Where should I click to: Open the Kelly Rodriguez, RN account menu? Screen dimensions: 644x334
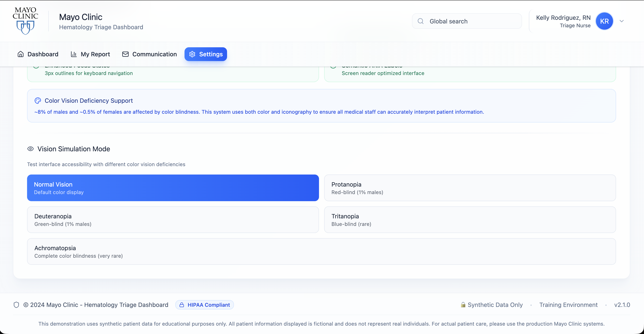click(x=563, y=21)
